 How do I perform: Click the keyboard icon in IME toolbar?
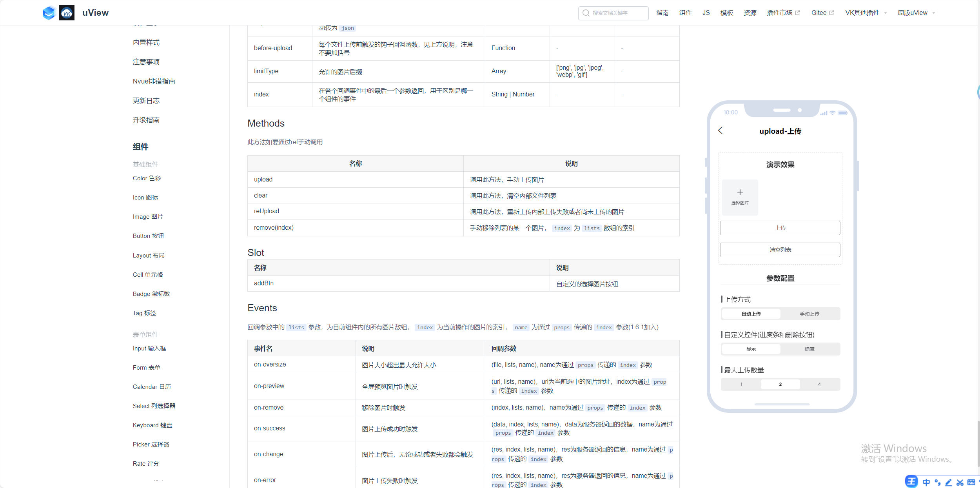[x=971, y=483]
